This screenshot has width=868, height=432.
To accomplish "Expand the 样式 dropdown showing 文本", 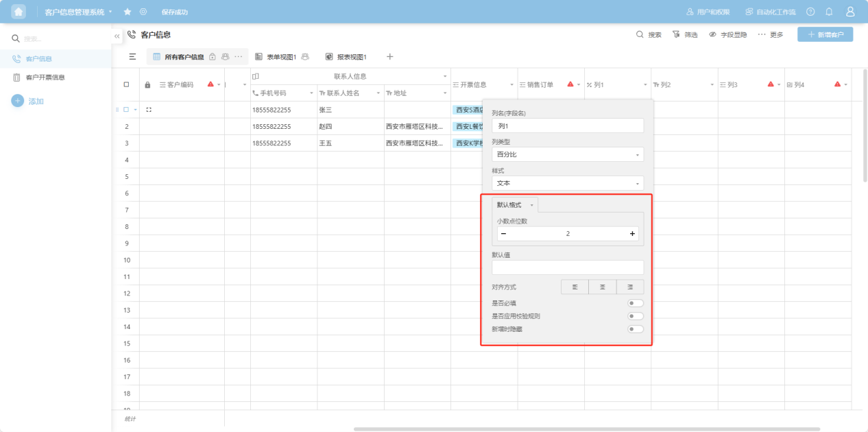I will [568, 184].
